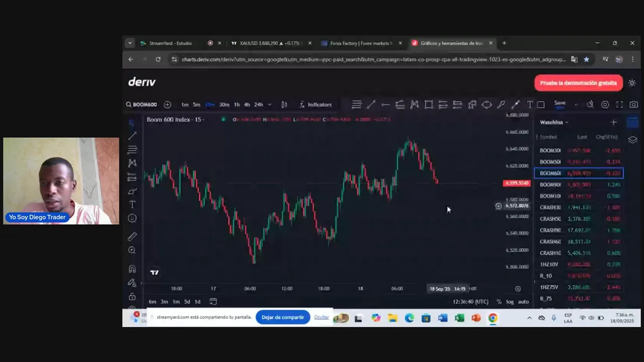Viewport: 644px width, 362px height.
Task: Select the 30m timeframe
Action: coord(224,105)
